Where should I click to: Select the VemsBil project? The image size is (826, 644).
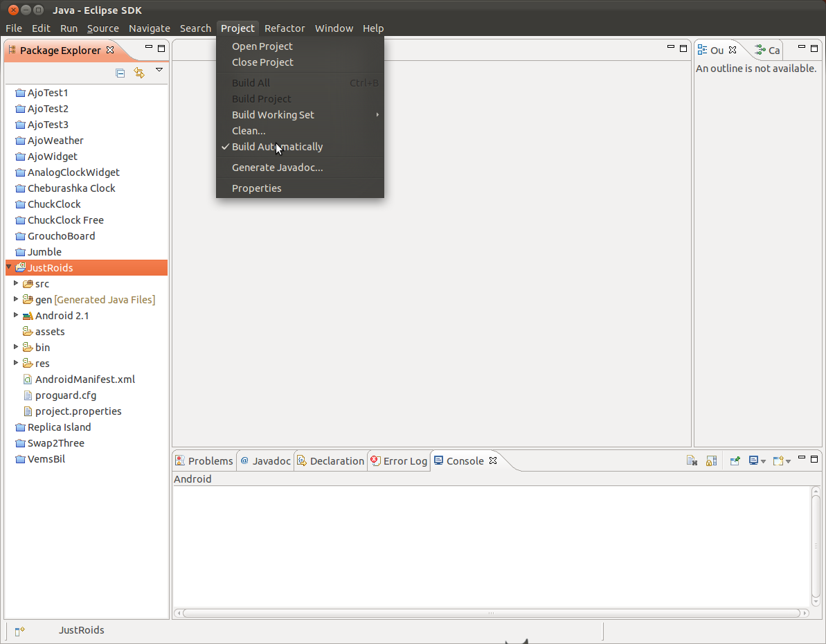40,459
